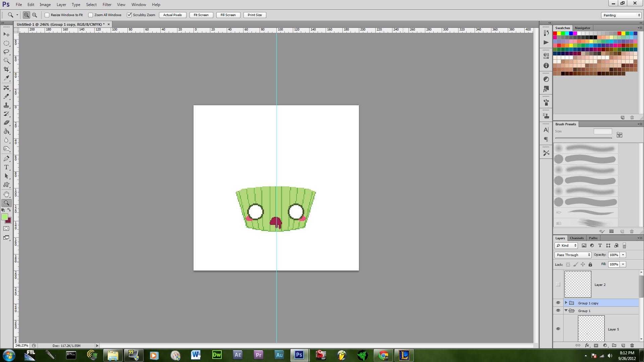Toggle Lock All padlock in Layers
Screen dimensions: 644x362
tap(590, 264)
